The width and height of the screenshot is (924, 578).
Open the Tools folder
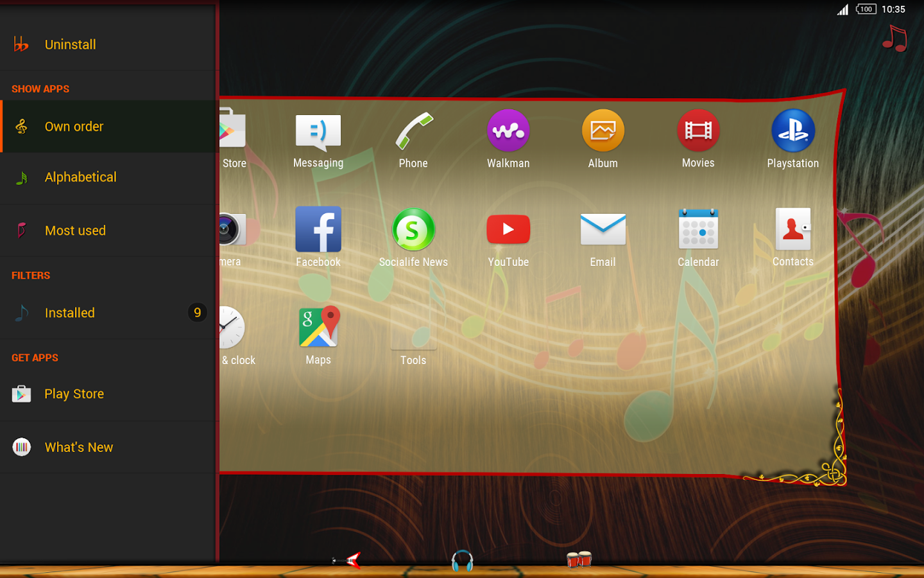point(413,335)
